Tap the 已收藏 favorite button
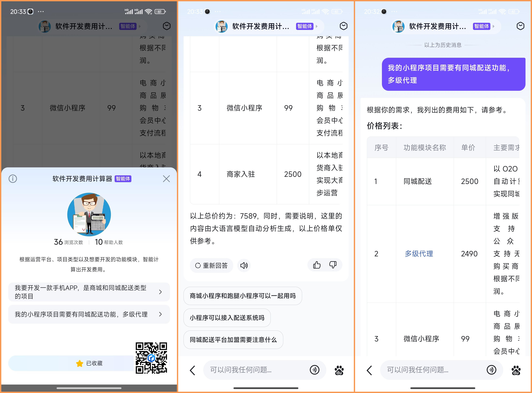 [x=89, y=363]
